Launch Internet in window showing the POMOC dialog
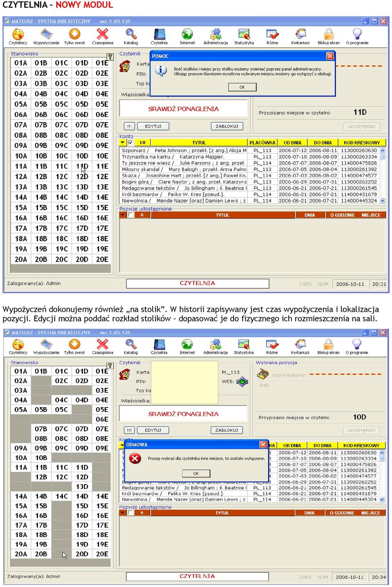 click(187, 36)
